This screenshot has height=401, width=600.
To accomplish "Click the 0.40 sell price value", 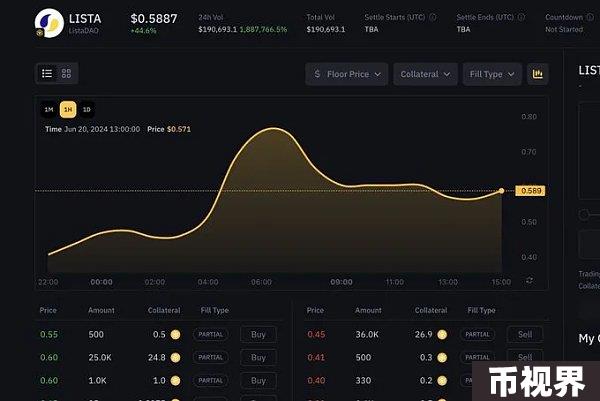I will point(316,380).
